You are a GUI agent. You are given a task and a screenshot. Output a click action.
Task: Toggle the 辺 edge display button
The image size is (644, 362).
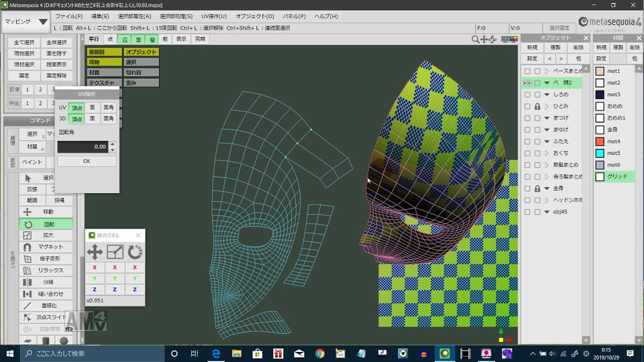(124, 40)
